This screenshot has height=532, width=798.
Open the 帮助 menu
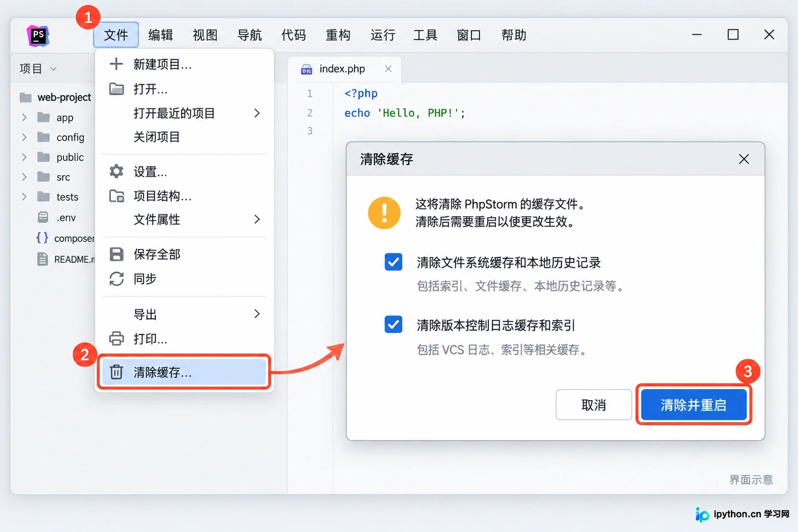click(514, 35)
